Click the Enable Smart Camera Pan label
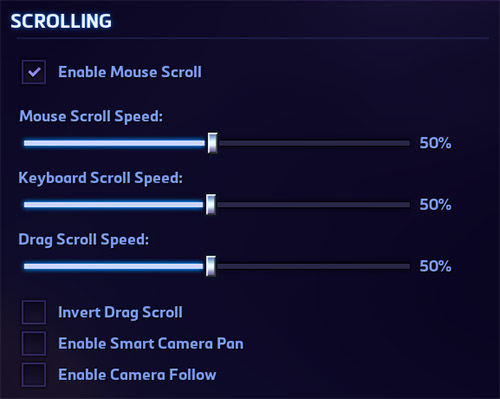The height and width of the screenshot is (399, 500). pos(151,343)
